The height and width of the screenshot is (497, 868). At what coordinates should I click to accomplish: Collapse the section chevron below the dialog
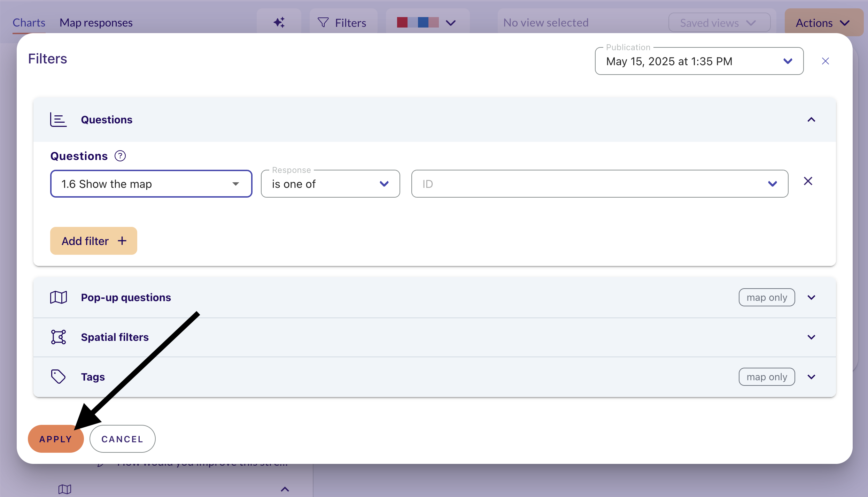pyautogui.click(x=285, y=489)
